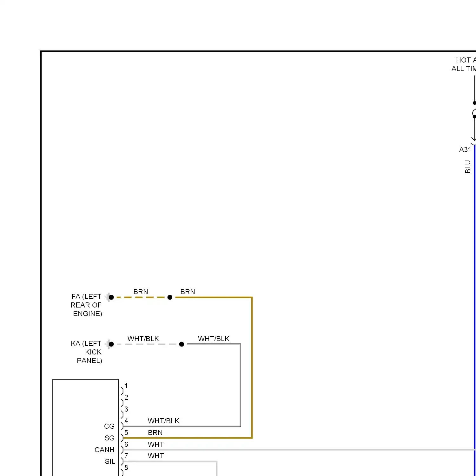Screen dimensions: 476x476
Task: Click the BRN label above the solid brown wire
Action: click(188, 292)
